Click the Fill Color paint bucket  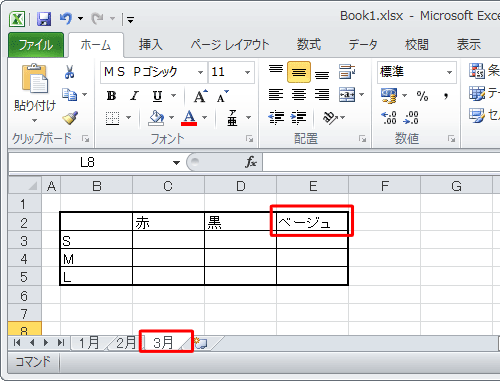click(156, 118)
